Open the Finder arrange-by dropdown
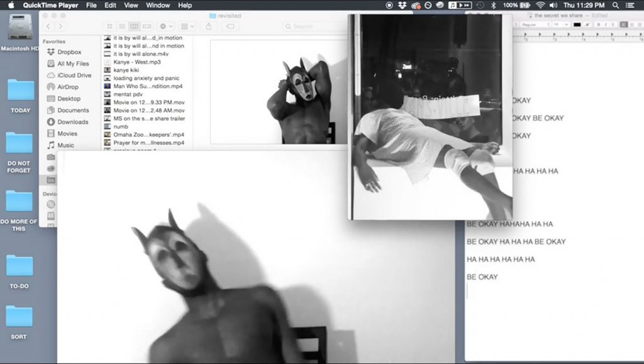Image resolution: width=644 pixels, height=364 pixels. [187, 26]
